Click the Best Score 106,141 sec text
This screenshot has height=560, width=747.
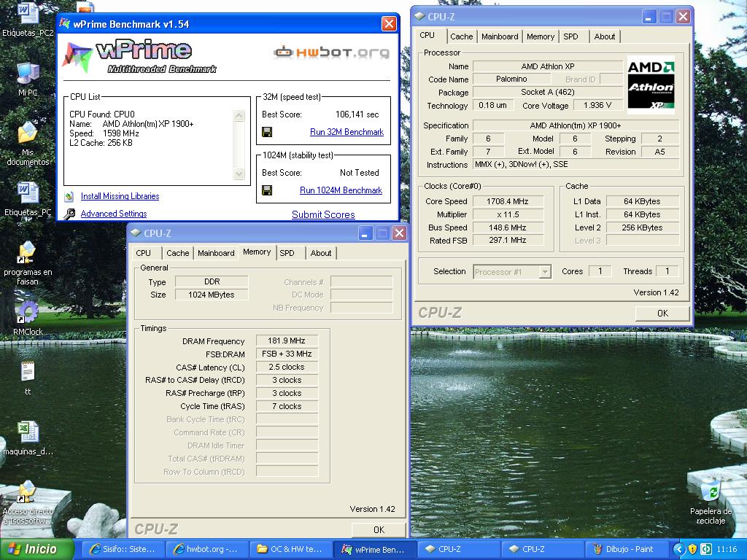357,114
